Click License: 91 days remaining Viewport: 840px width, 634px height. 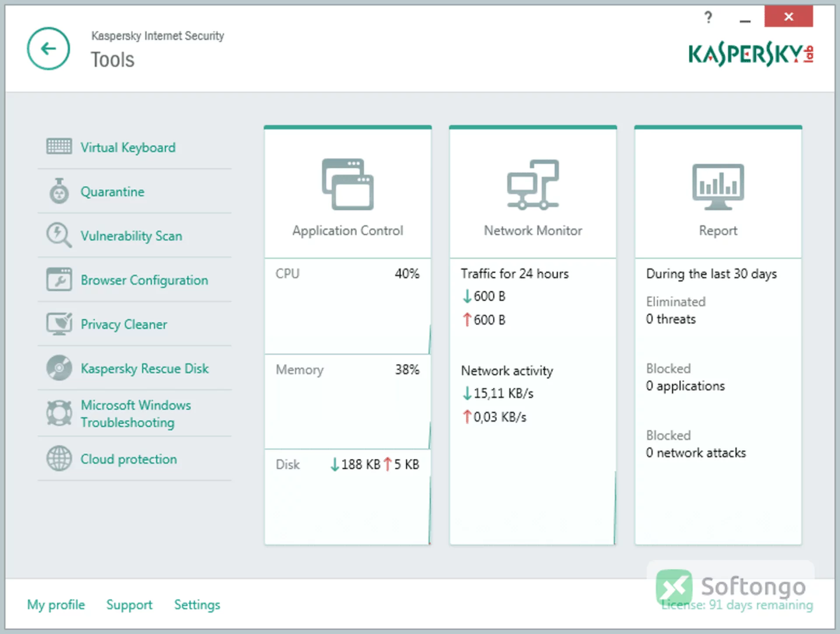pos(737,605)
